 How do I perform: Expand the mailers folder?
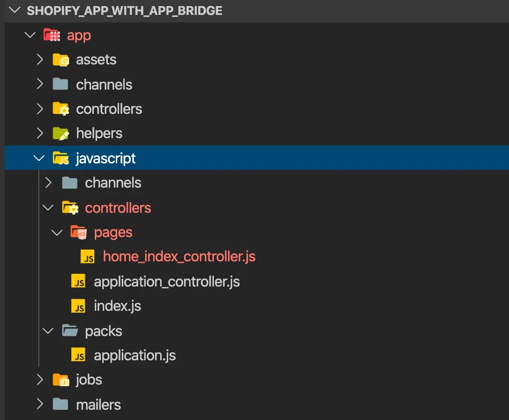pyautogui.click(x=40, y=405)
